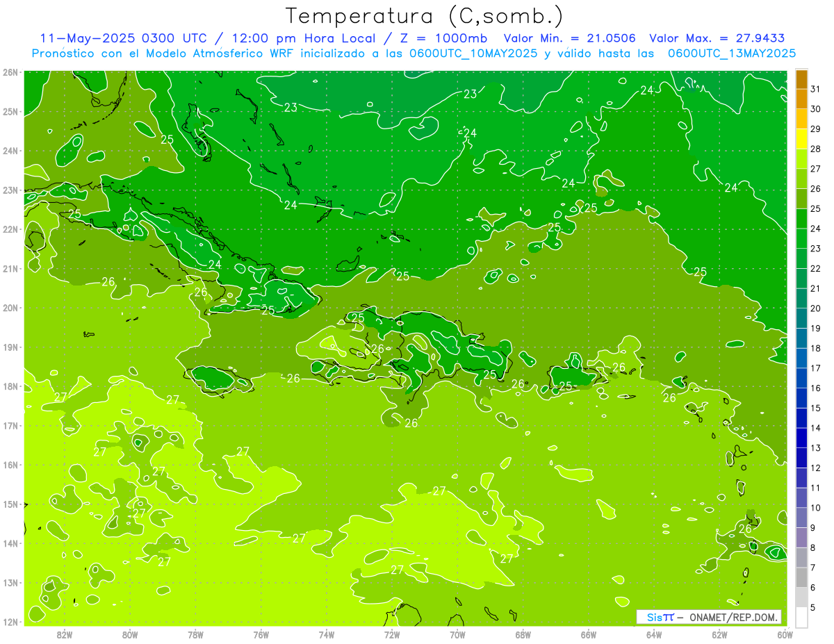Click the 17N latitude axis label
Screen dimensions: 834x644
(x=10, y=425)
